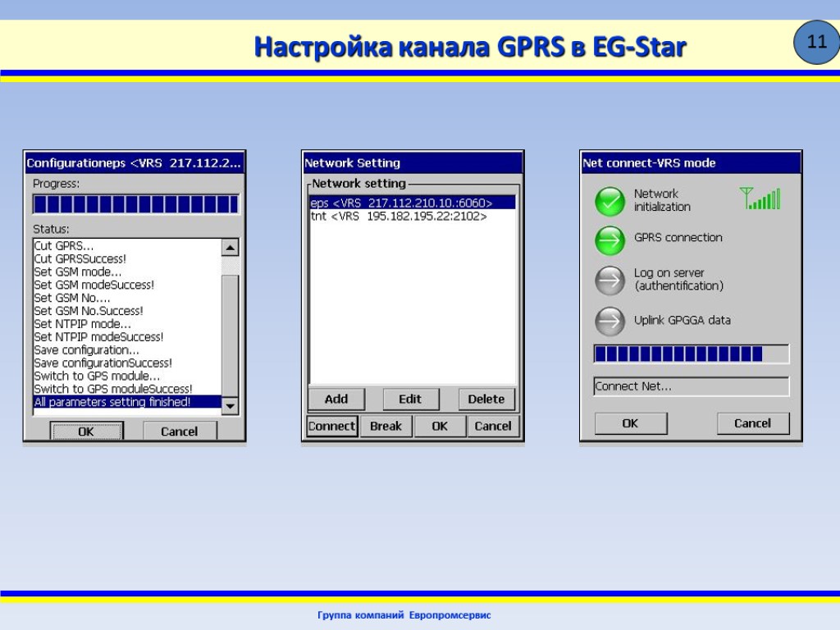Click Cancel in the Net connect-VRS mode dialog
Viewport: 840px width, 630px height.
tap(753, 423)
